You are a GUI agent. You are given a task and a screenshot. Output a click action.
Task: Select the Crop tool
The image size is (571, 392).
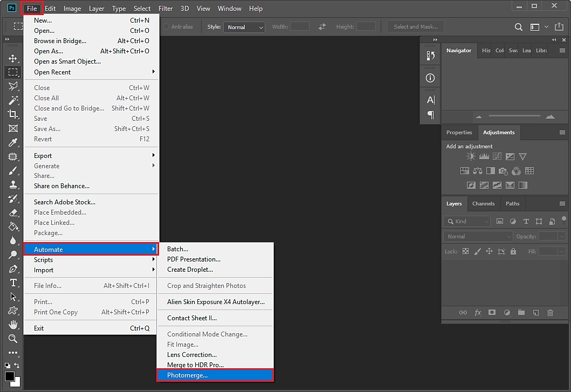pos(13,114)
